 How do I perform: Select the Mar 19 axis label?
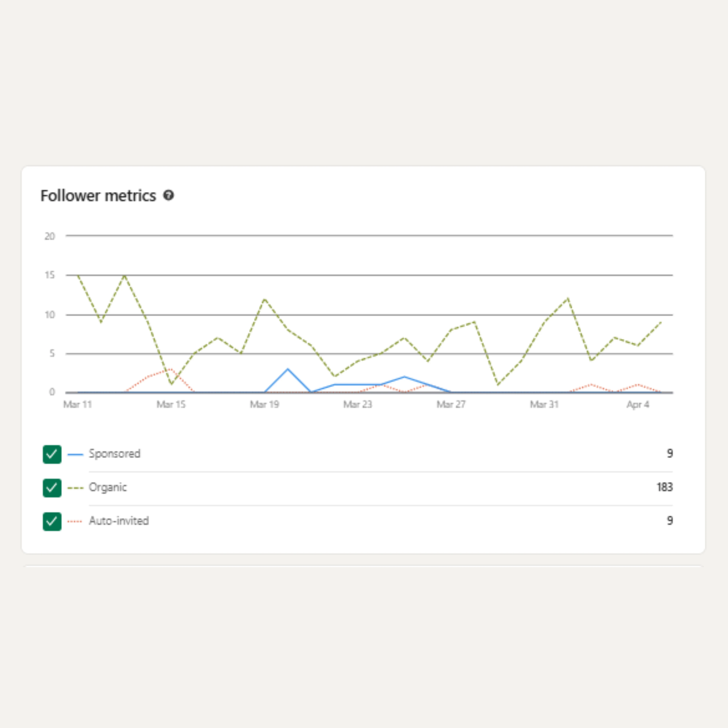tap(264, 404)
